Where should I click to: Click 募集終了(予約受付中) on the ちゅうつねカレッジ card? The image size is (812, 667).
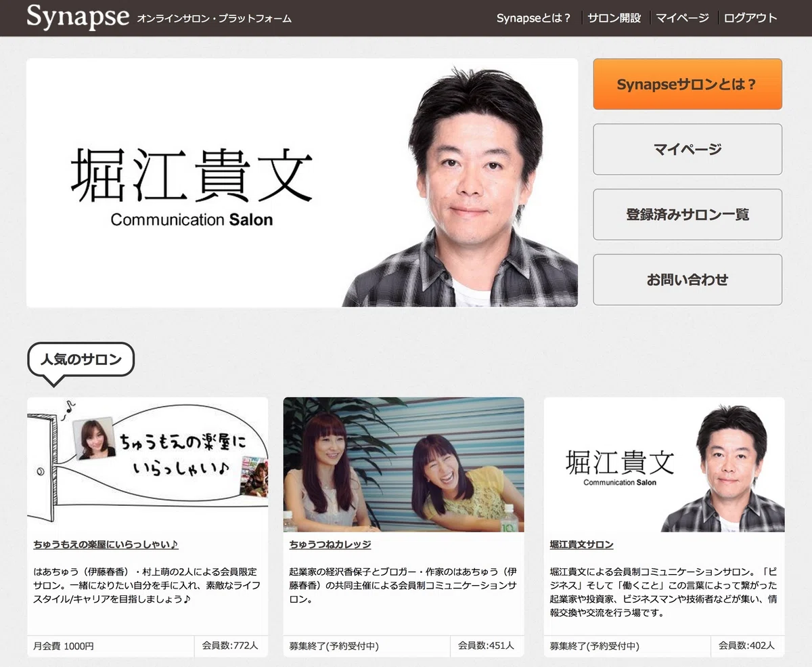point(334,646)
